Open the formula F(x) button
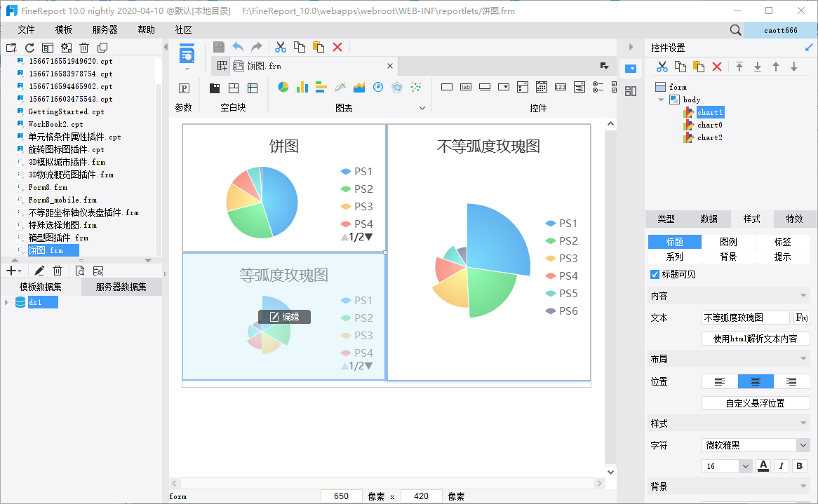 (x=802, y=318)
